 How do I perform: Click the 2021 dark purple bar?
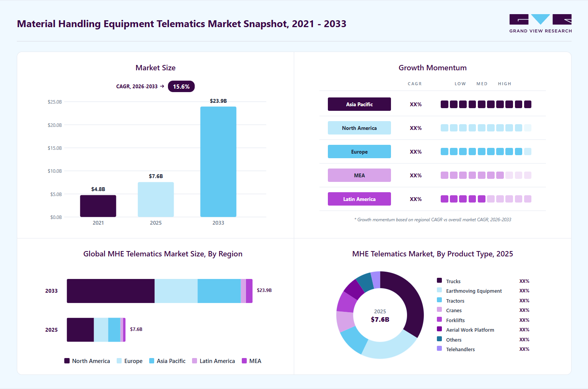point(98,206)
